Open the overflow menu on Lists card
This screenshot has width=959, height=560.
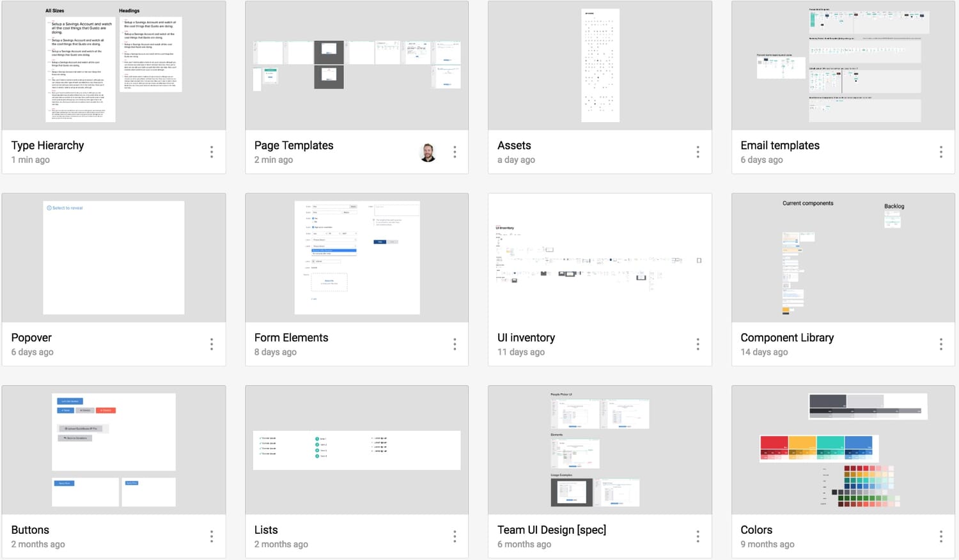[x=455, y=536]
